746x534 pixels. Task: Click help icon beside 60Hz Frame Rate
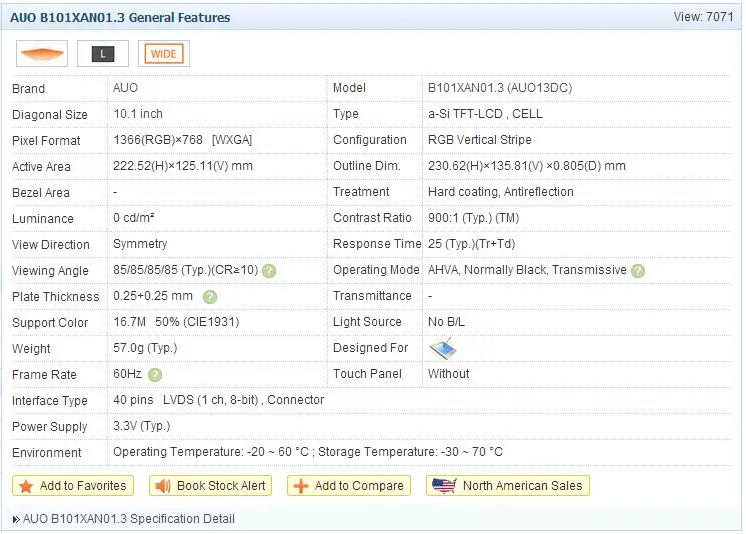coord(155,375)
